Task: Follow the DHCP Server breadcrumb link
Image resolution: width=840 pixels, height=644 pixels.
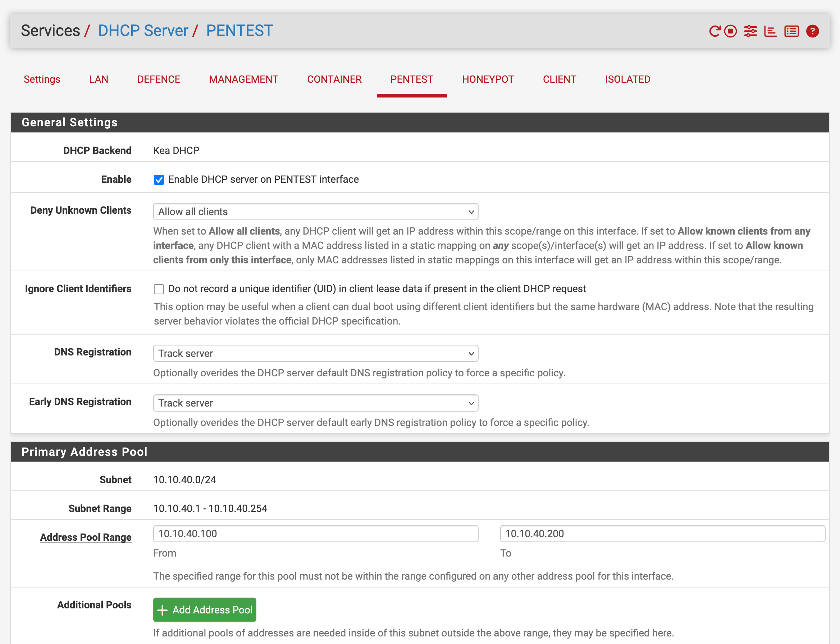Action: 143,31
